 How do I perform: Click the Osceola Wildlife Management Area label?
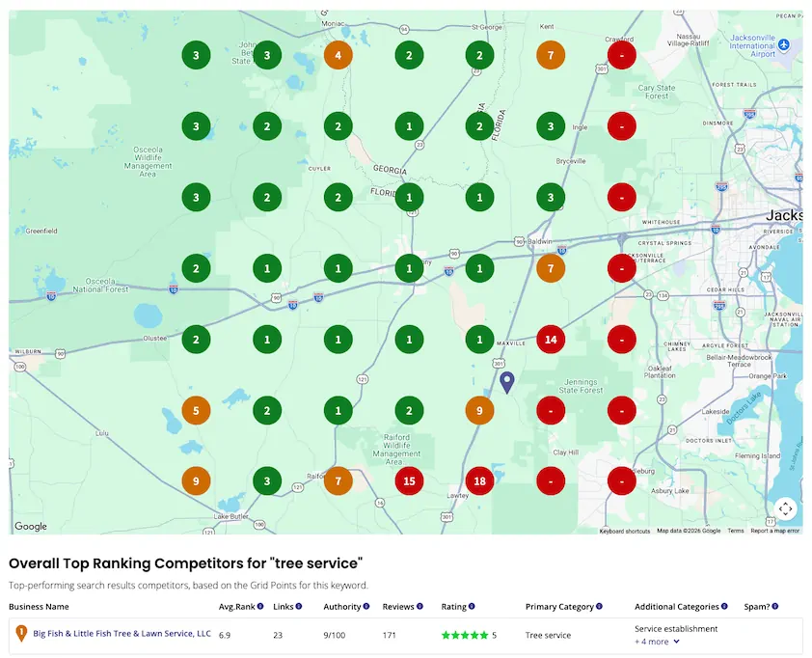148,162
